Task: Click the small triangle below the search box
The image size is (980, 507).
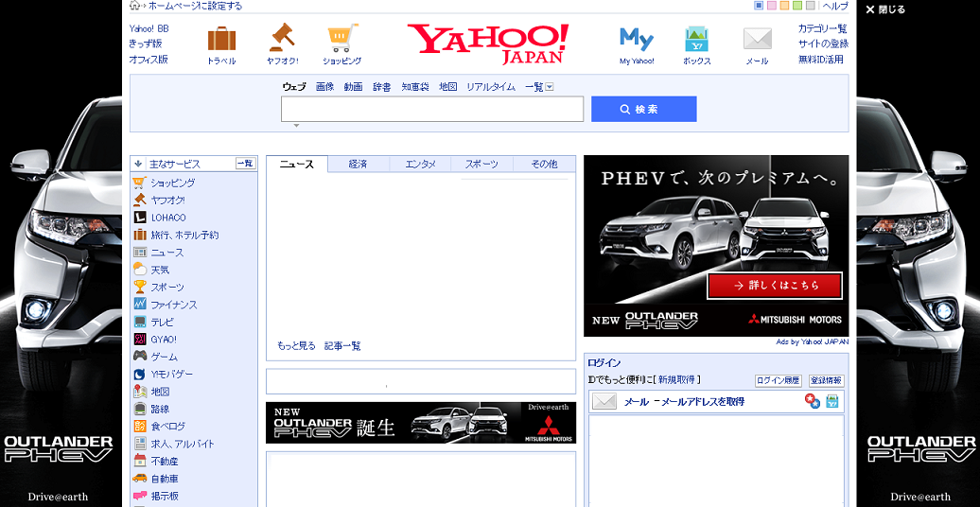Action: (296, 126)
